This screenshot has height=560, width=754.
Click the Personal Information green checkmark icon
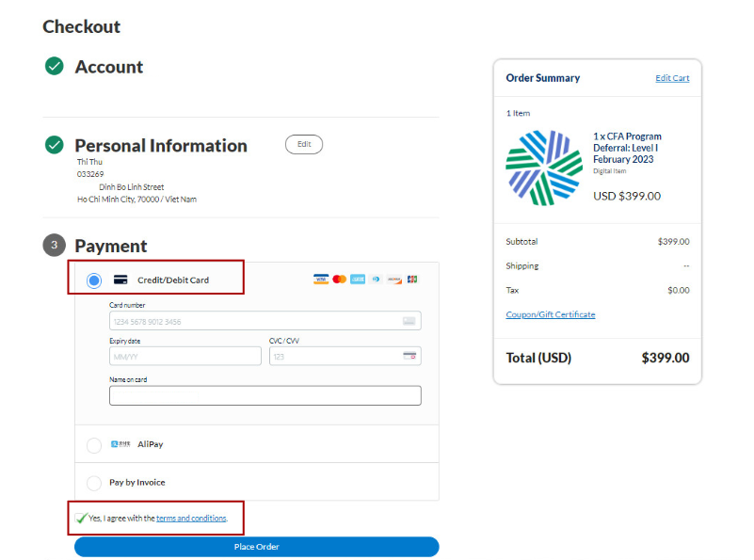(x=55, y=145)
